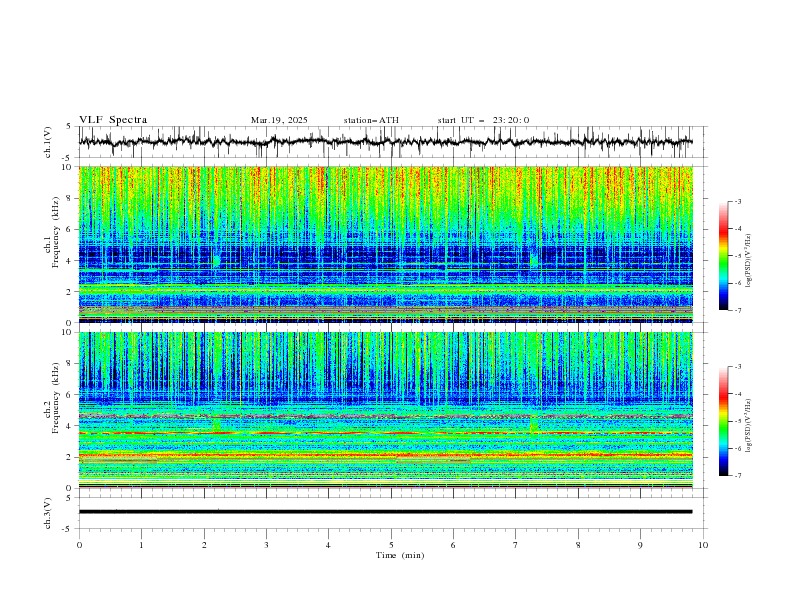Click time axis tick label '8'
Viewport: 792px width, 612px height.
578,545
